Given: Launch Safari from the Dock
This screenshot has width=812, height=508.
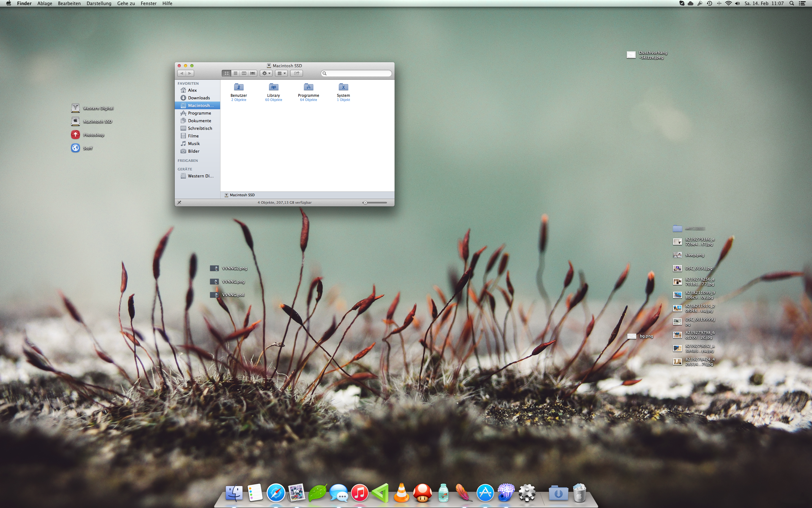Looking at the screenshot, I should 276,493.
